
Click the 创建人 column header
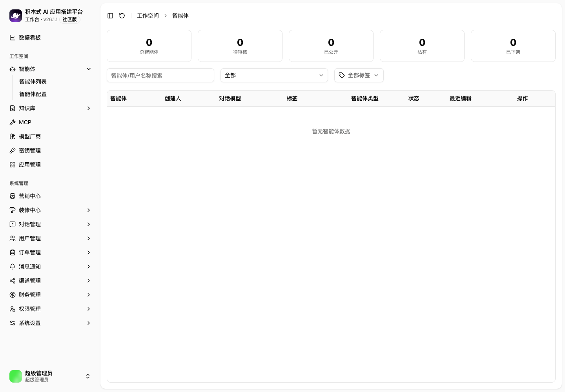173,98
